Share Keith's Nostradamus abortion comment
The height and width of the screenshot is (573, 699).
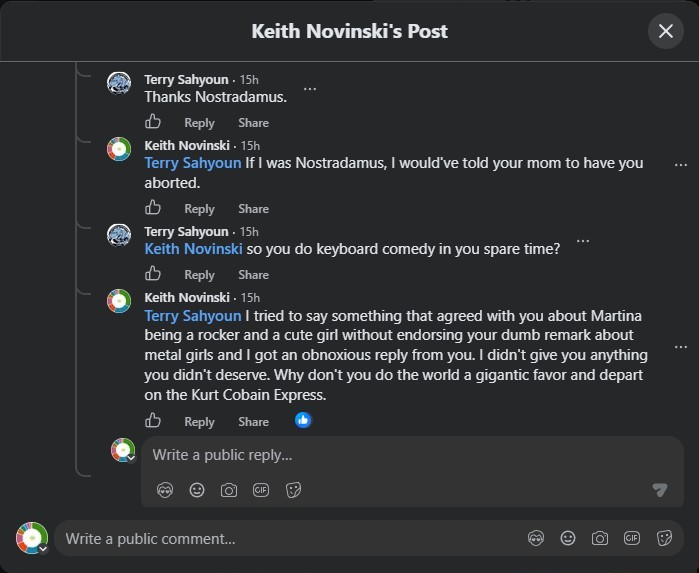[x=253, y=209]
